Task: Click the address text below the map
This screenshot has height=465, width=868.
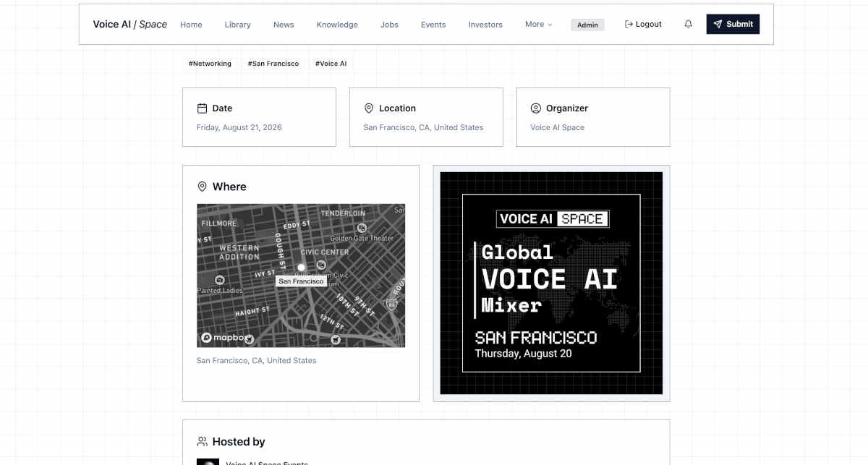Action: [256, 360]
